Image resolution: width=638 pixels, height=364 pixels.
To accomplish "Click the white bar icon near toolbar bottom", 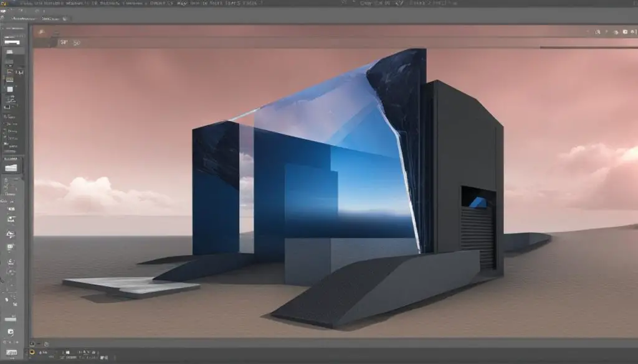I will 11,319.
